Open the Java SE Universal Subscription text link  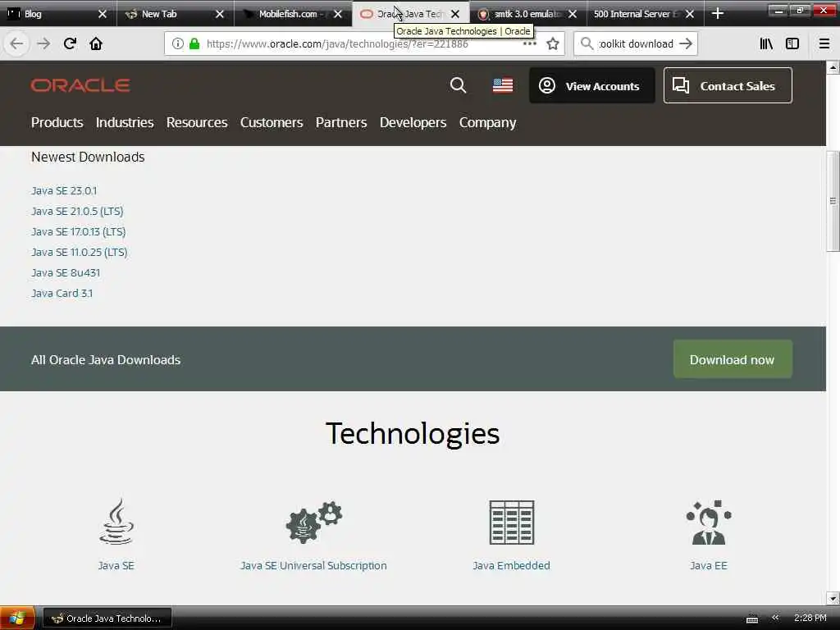coord(313,566)
